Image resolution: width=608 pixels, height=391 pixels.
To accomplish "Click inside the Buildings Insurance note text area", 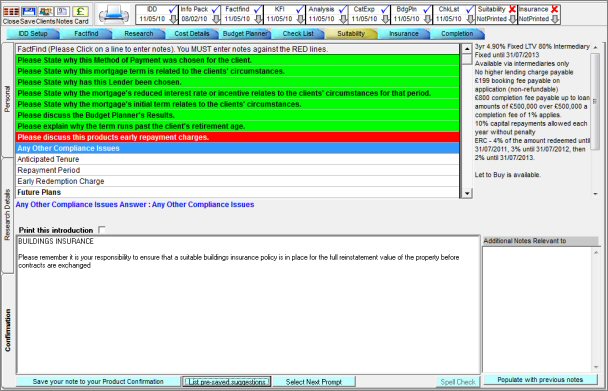I will pyautogui.click(x=248, y=305).
